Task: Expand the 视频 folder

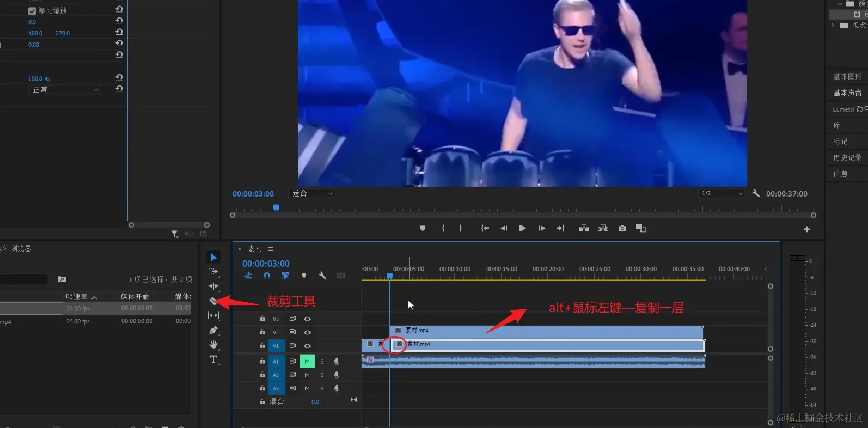Action: click(x=833, y=25)
